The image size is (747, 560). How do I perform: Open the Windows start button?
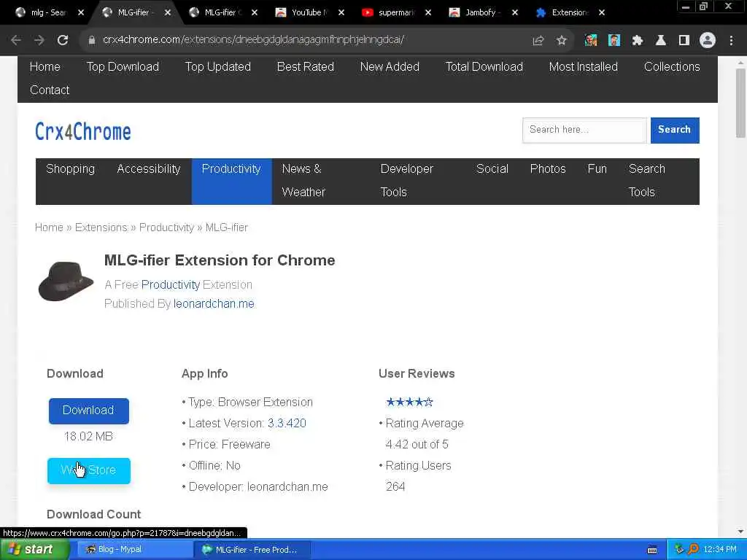[34, 550]
